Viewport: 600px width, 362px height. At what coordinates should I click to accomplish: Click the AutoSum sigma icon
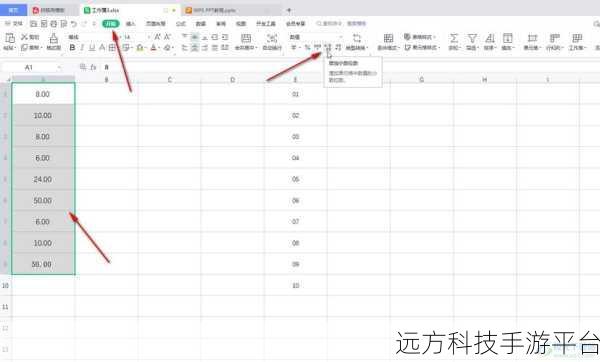click(453, 38)
